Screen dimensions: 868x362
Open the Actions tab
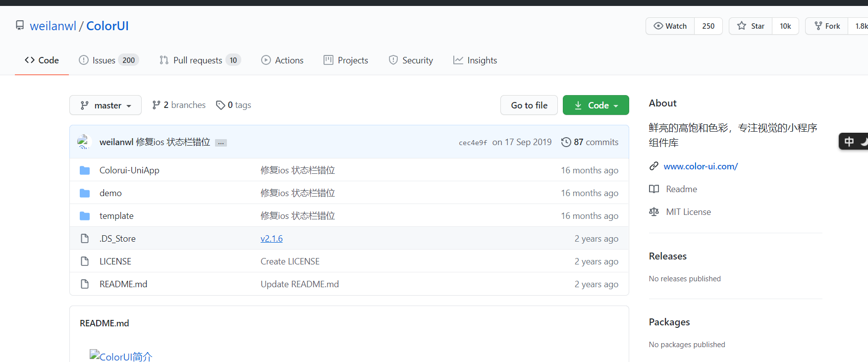point(282,60)
